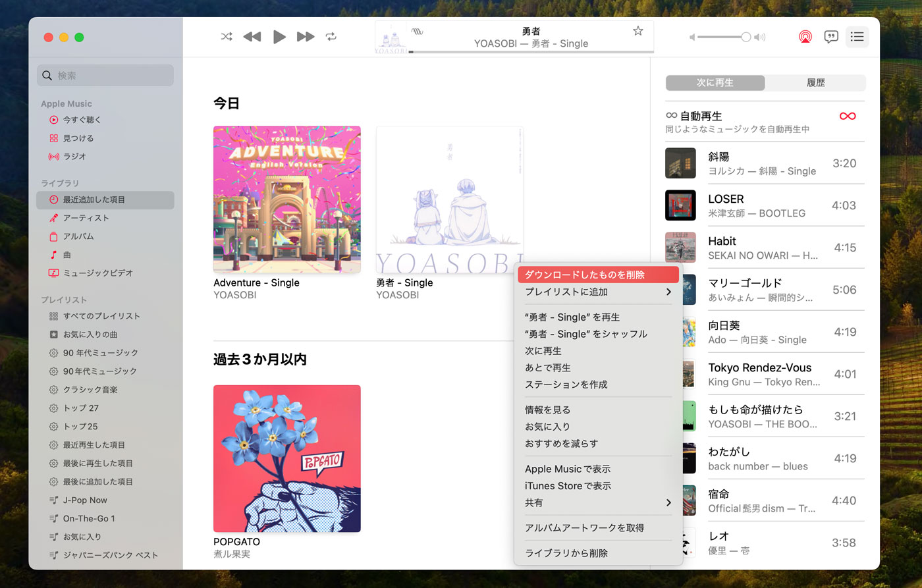Screen dimensions: 922x588
Task: Choose iTunes Storeで表示 menu item
Action: pyautogui.click(x=598, y=486)
